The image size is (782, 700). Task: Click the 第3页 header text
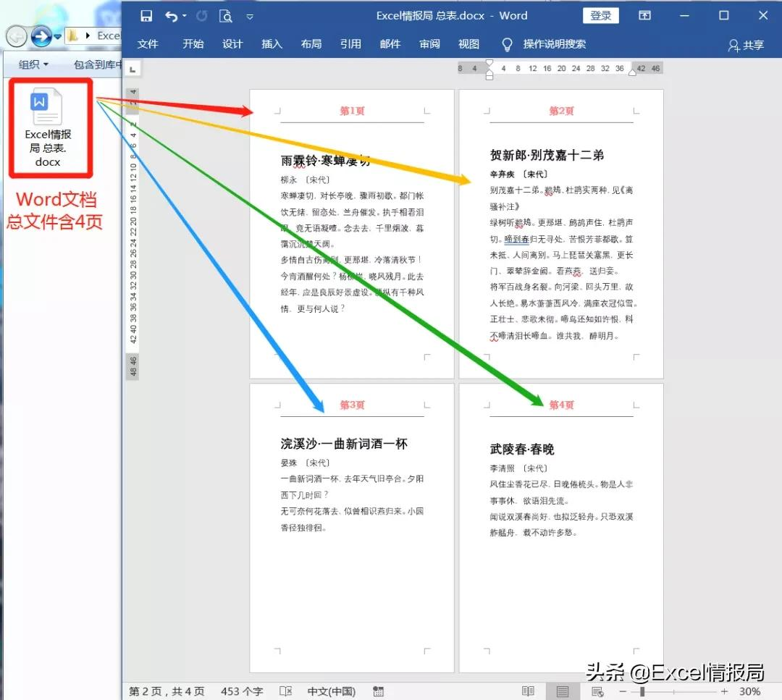click(x=352, y=405)
